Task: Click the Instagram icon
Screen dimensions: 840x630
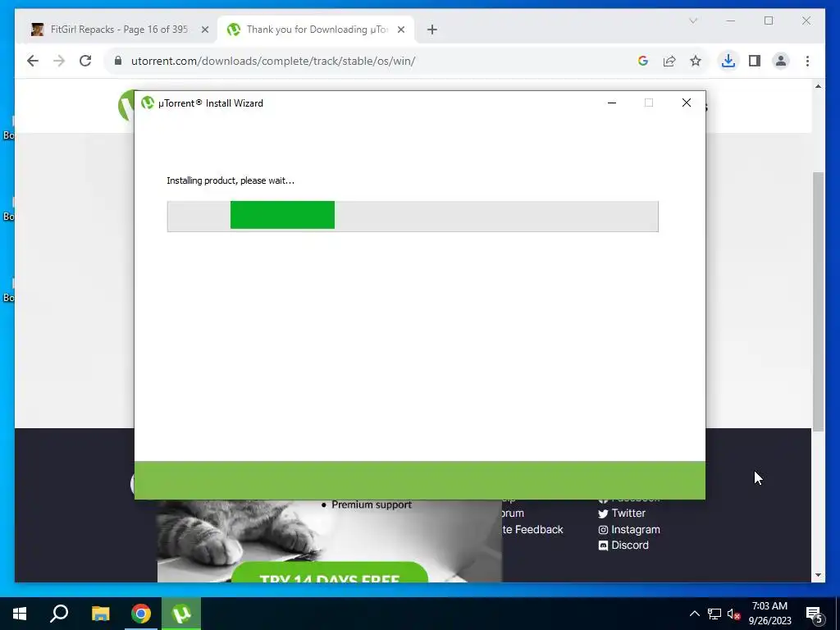Action: (x=603, y=530)
